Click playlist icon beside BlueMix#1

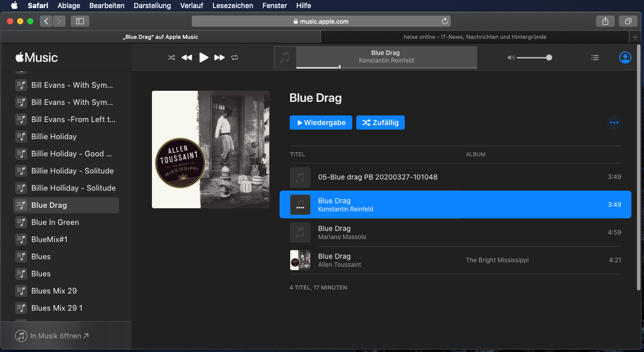(x=21, y=240)
